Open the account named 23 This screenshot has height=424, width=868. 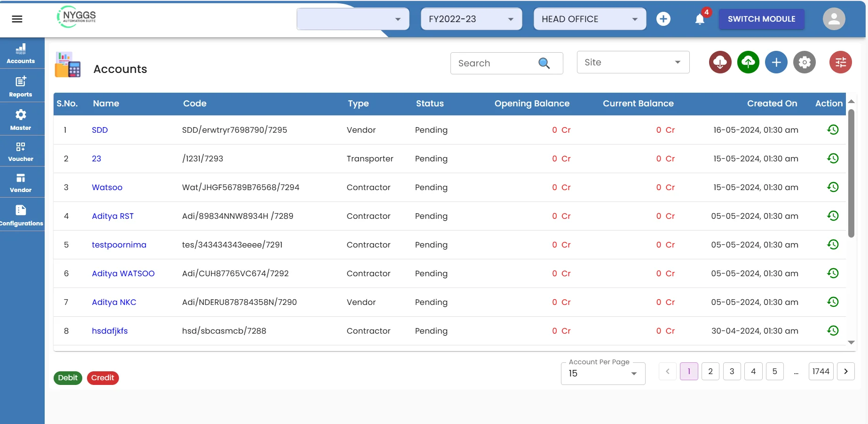pos(96,159)
